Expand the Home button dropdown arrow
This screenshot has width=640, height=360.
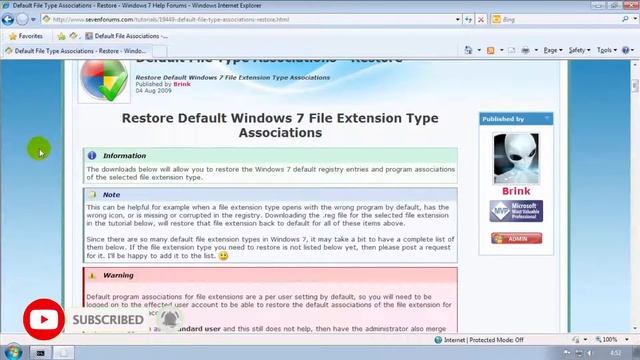pos(479,50)
